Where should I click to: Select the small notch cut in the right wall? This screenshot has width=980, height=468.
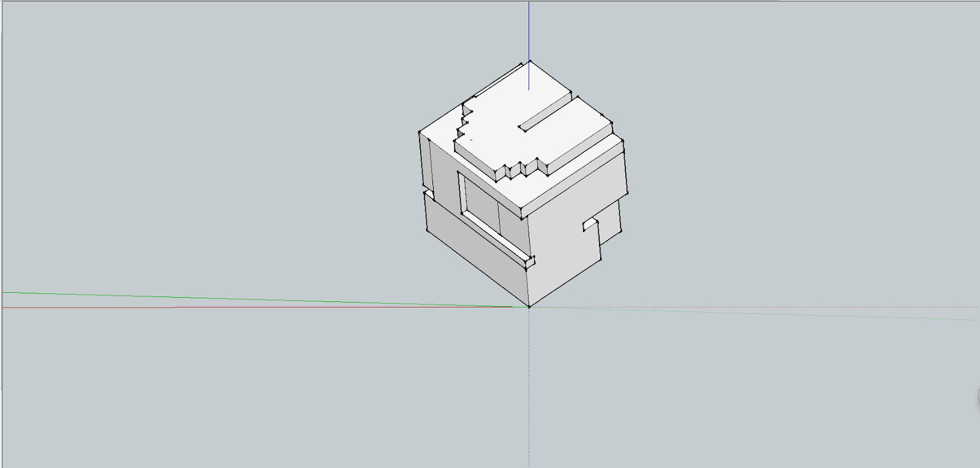point(590,224)
